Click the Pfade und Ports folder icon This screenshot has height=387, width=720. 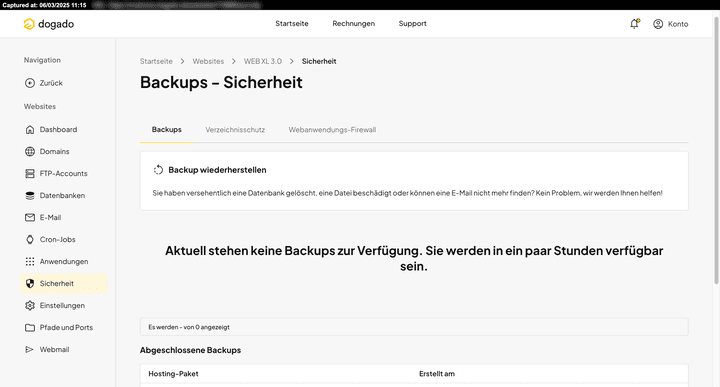pos(30,328)
